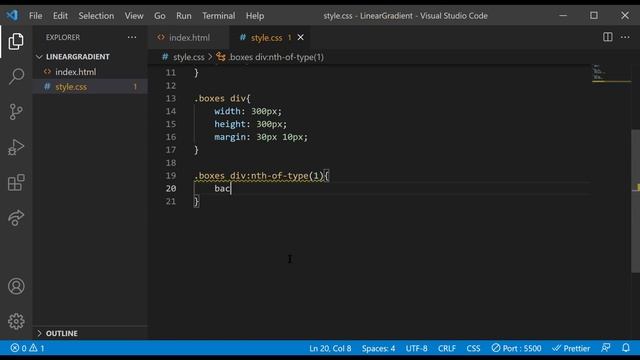Click the '.boxes div{' selector text
Viewport: 640px width, 360px height.
tap(222, 98)
